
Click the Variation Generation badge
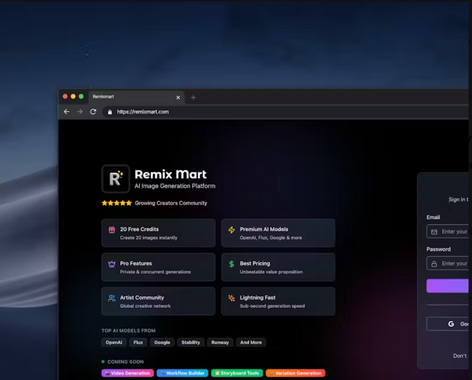coord(295,373)
